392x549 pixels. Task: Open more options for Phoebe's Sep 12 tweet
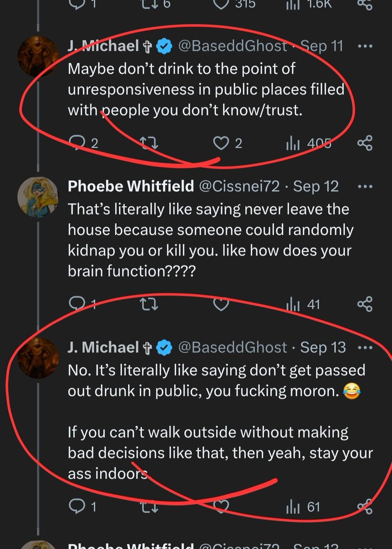click(x=365, y=187)
